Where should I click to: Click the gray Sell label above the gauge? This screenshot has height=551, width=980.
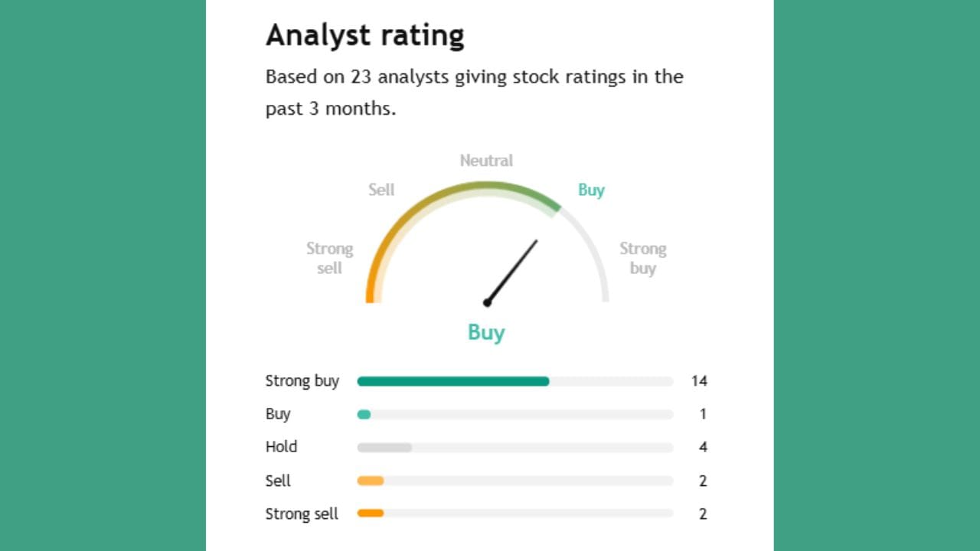coord(381,190)
